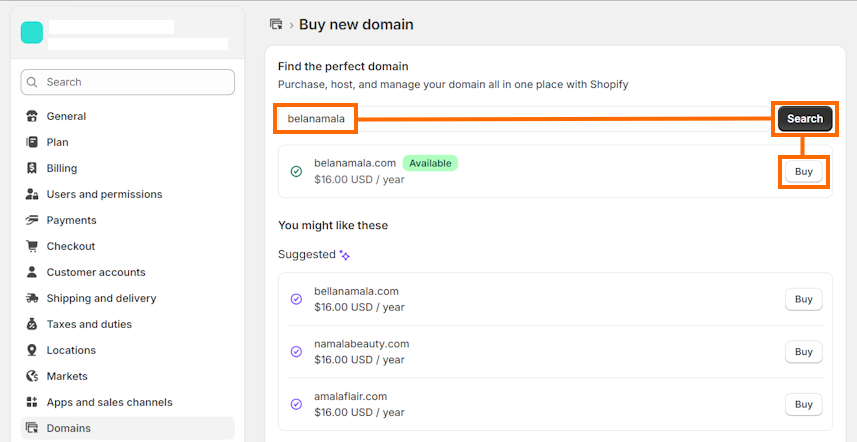This screenshot has height=442, width=857.
Task: Open Taxes and duties
Action: (x=127, y=324)
